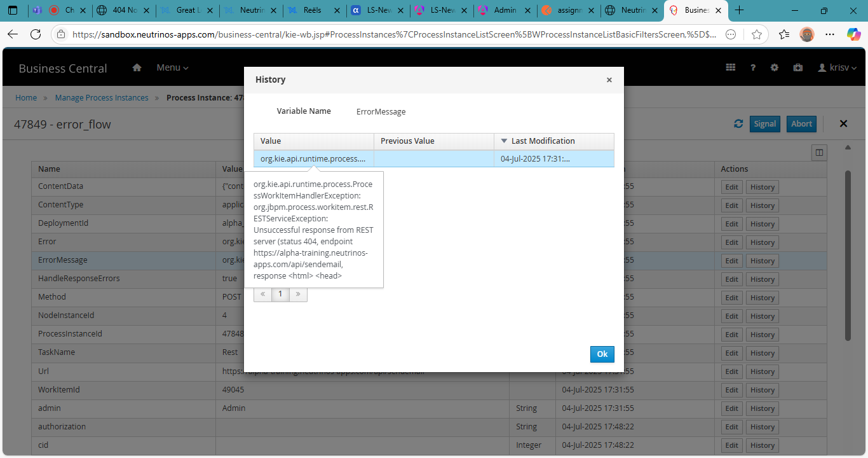Open the krisv user dropdown
The width and height of the screenshot is (868, 458).
(837, 68)
